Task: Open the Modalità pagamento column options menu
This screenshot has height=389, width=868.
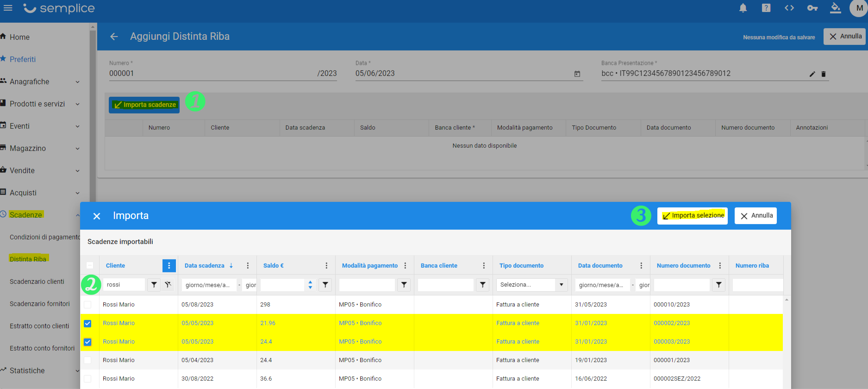Action: [x=405, y=266]
